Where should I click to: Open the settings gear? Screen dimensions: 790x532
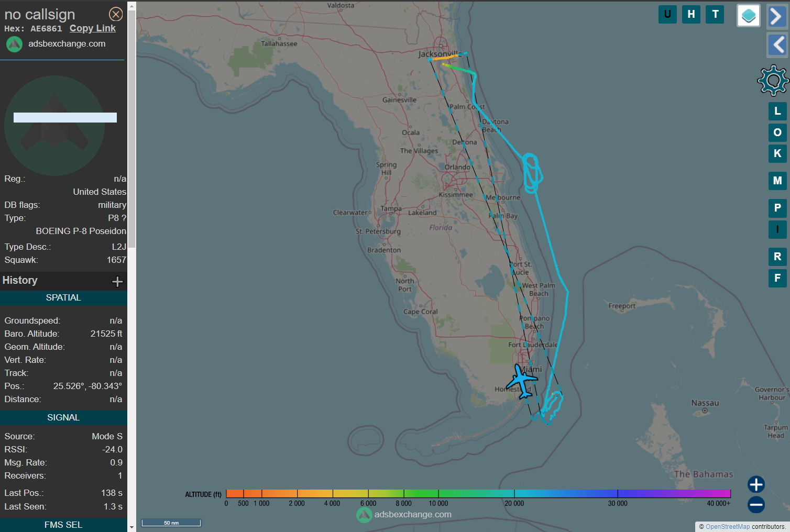[x=773, y=80]
